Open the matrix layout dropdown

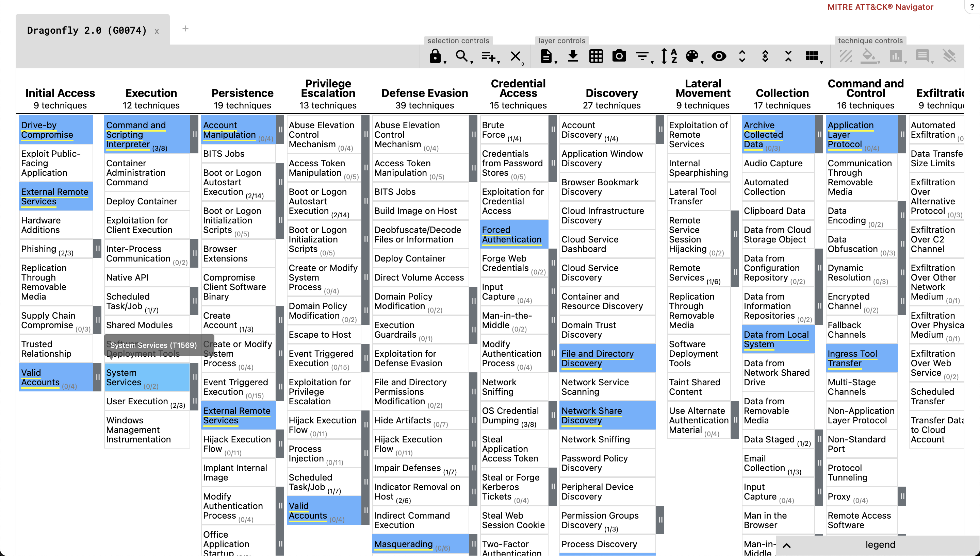coord(812,56)
